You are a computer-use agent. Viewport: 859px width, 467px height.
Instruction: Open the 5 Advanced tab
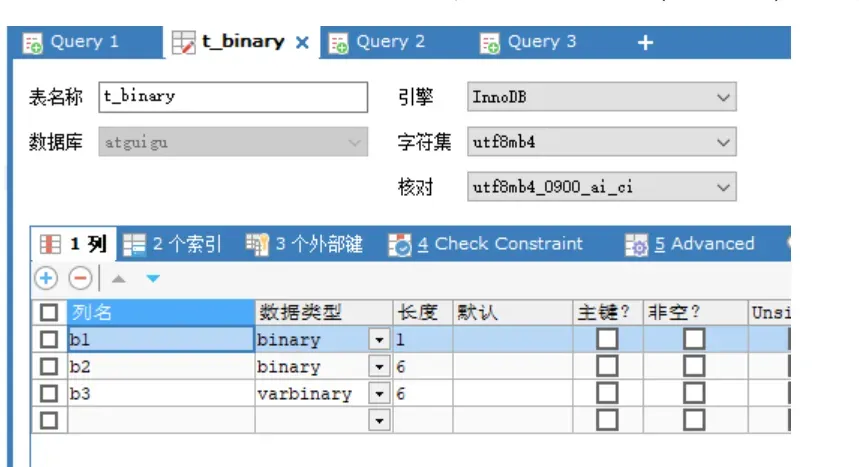pyautogui.click(x=690, y=244)
